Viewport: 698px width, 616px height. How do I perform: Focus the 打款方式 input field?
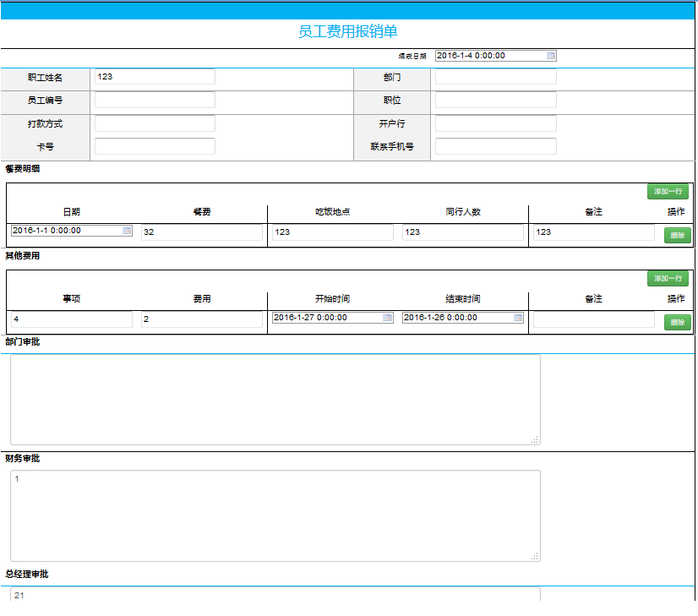(155, 123)
